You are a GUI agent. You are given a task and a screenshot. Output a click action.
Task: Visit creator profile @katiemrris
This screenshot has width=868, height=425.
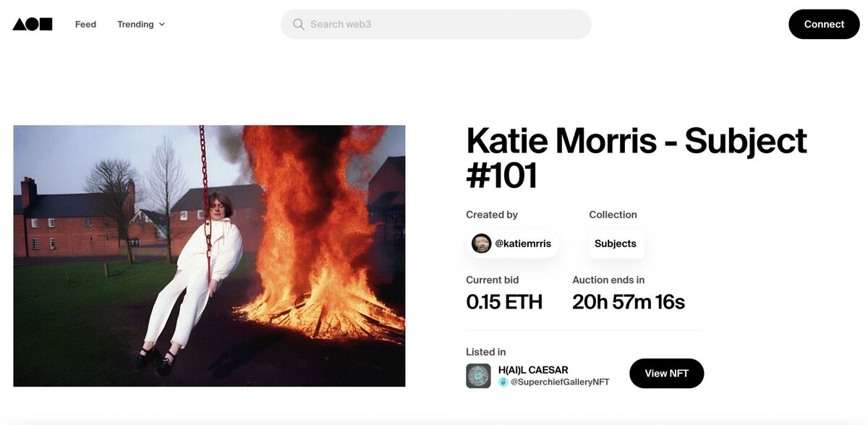514,244
